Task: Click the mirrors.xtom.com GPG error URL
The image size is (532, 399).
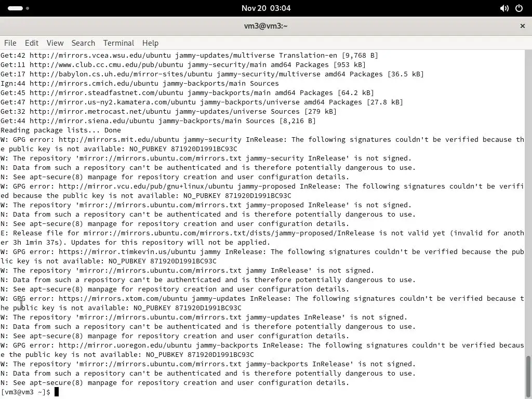Action: [x=123, y=299]
